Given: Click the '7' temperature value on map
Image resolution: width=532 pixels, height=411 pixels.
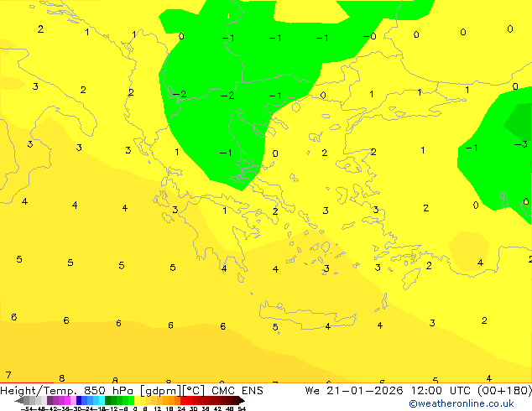Looking at the screenshot, I should (x=8, y=375).
